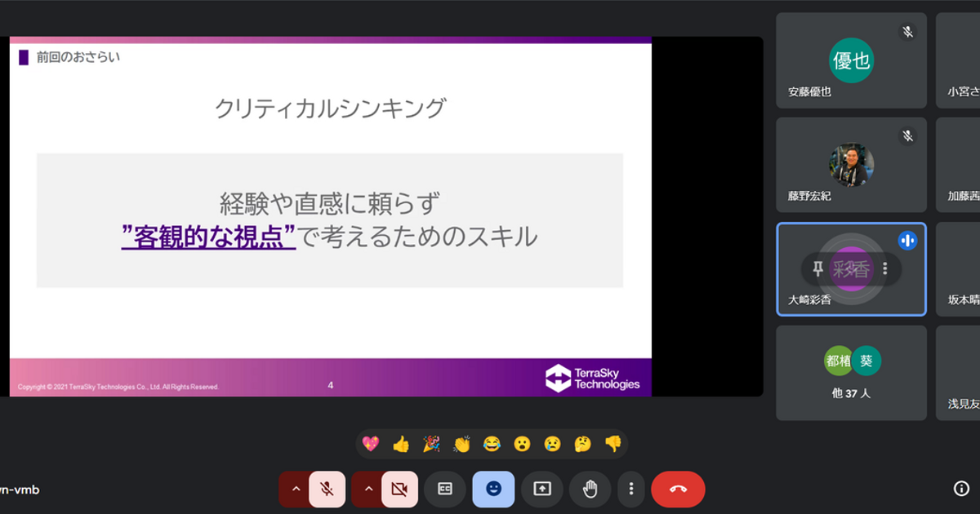This screenshot has width=980, height=514.
Task: Send the crying face reaction
Action: point(553,444)
